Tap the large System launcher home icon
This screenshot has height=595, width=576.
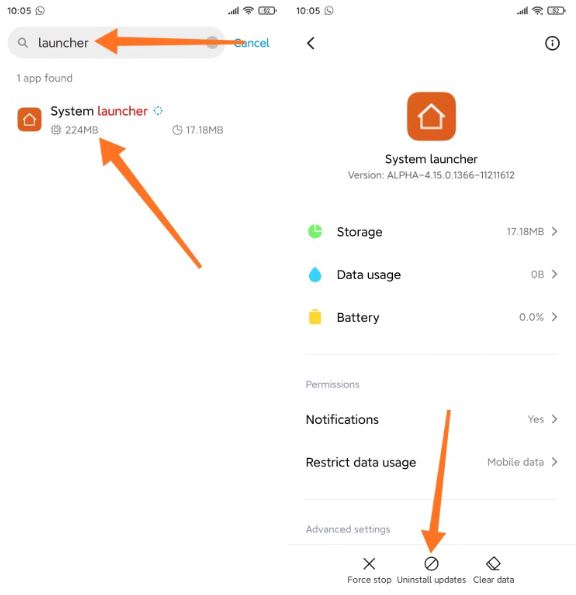[431, 116]
